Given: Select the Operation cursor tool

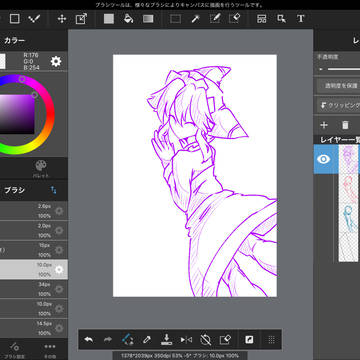Looking at the screenshot, I should coord(281,19).
